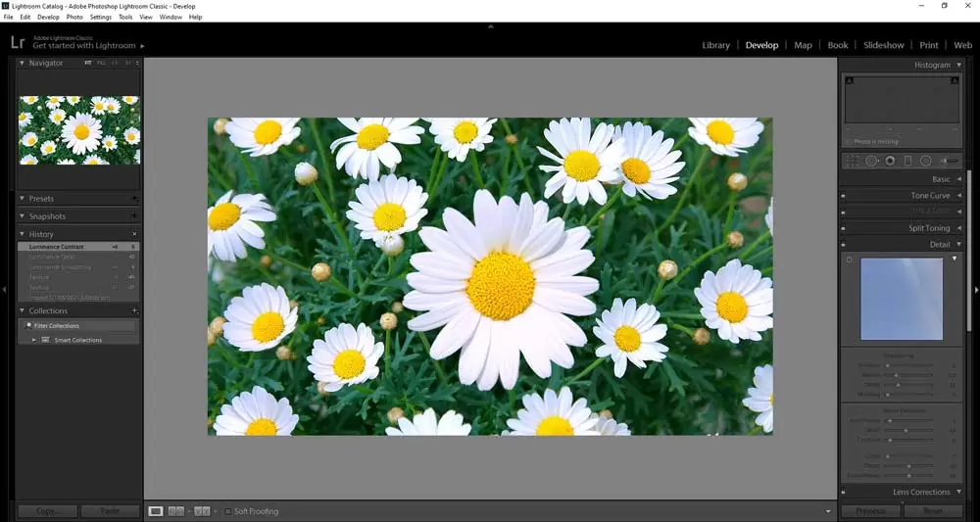Click the Navigator daisy preview thumbnail

[x=79, y=130]
